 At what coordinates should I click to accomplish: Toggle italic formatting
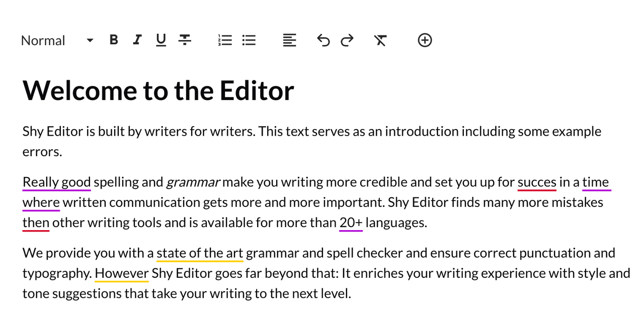coord(137,40)
